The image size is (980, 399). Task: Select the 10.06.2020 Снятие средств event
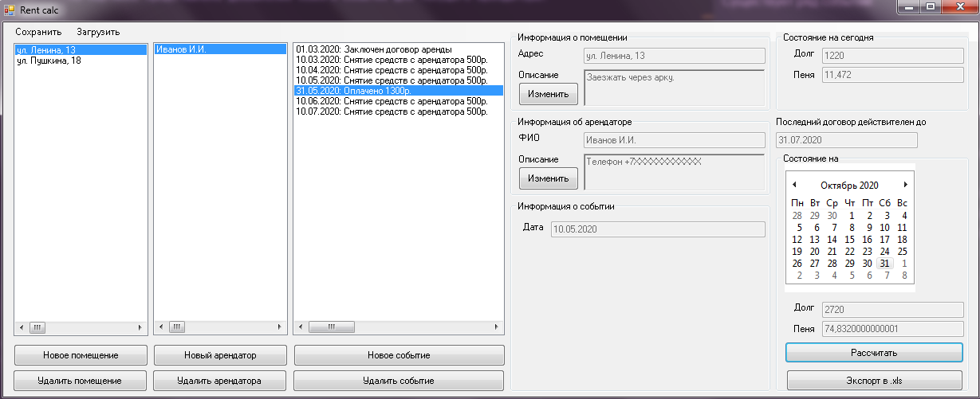[x=399, y=101]
